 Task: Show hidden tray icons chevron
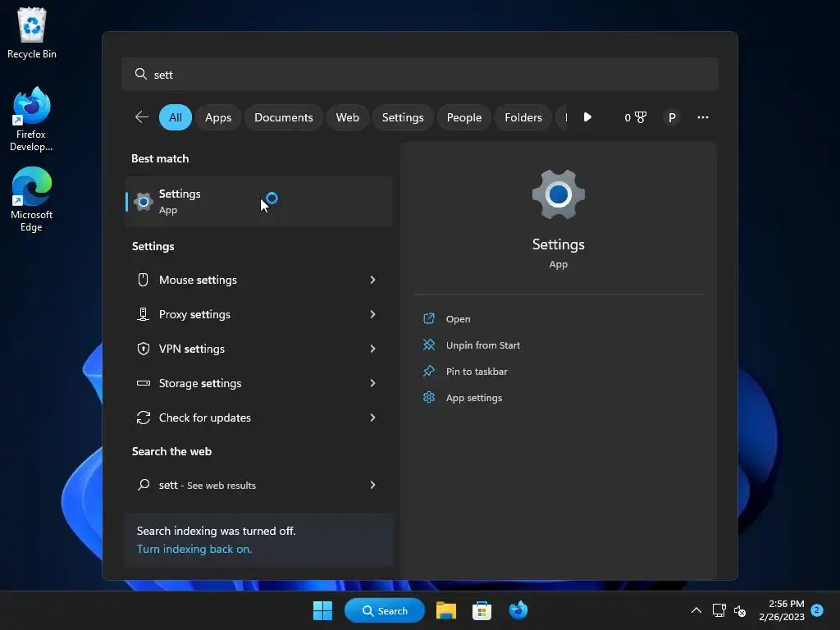coord(696,610)
